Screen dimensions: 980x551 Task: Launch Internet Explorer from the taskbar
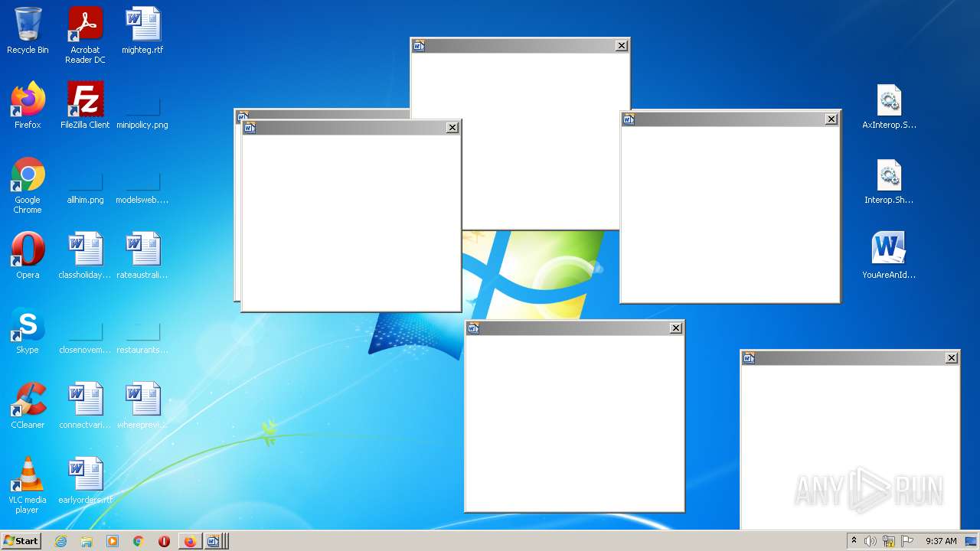pyautogui.click(x=60, y=541)
